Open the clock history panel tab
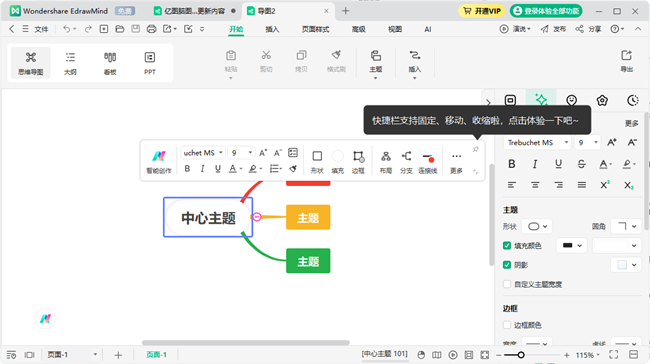This screenshot has height=364, width=650. [633, 100]
